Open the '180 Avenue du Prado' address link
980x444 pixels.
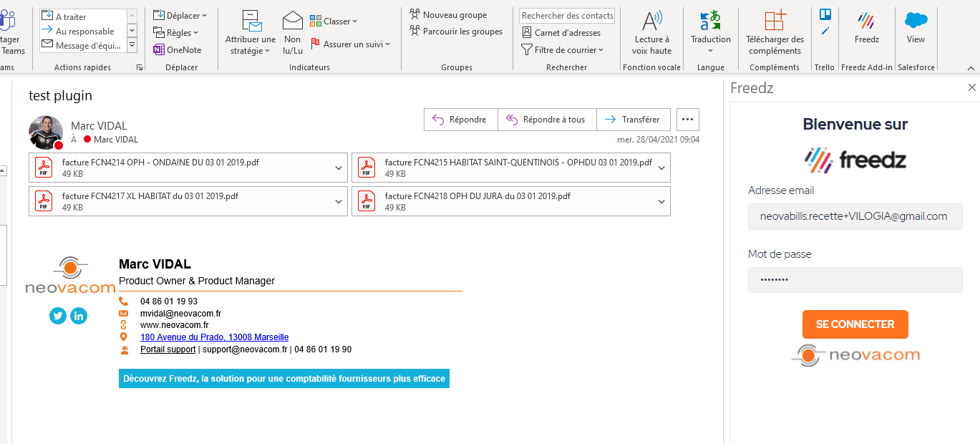(x=215, y=337)
